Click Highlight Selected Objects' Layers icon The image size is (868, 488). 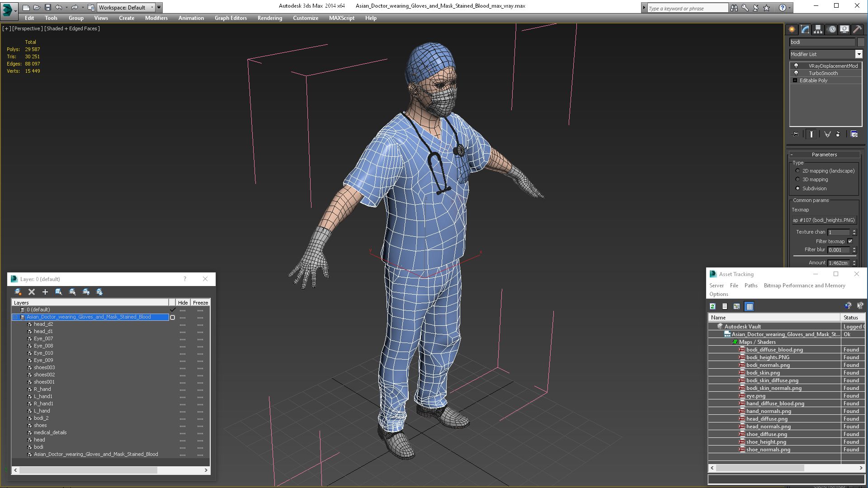pyautogui.click(x=72, y=292)
